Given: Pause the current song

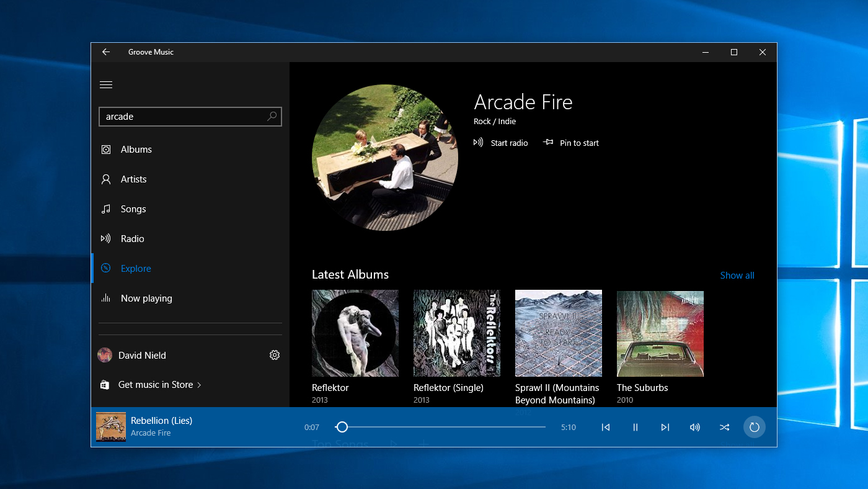Looking at the screenshot, I should 635,427.
